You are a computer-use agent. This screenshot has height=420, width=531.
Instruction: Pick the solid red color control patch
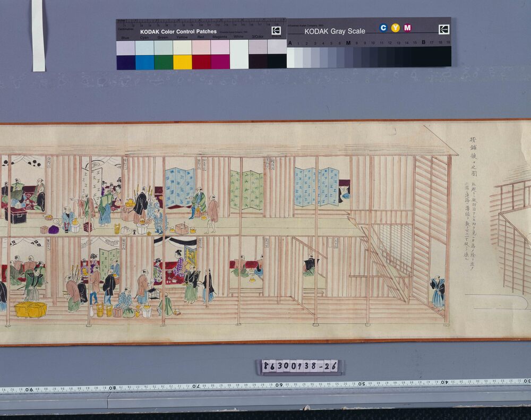[x=201, y=62]
